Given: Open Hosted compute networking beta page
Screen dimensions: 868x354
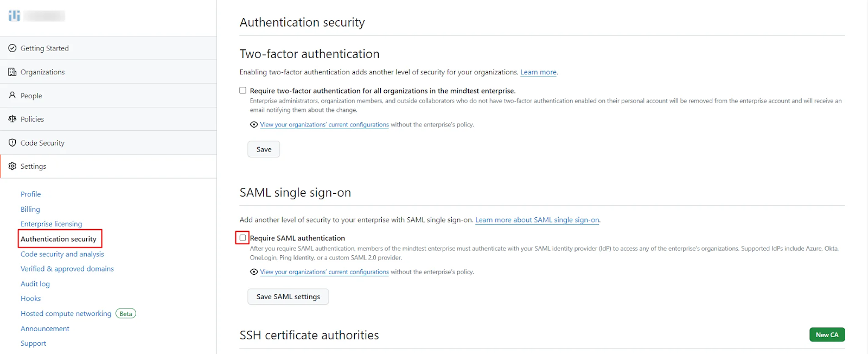Looking at the screenshot, I should (66, 314).
